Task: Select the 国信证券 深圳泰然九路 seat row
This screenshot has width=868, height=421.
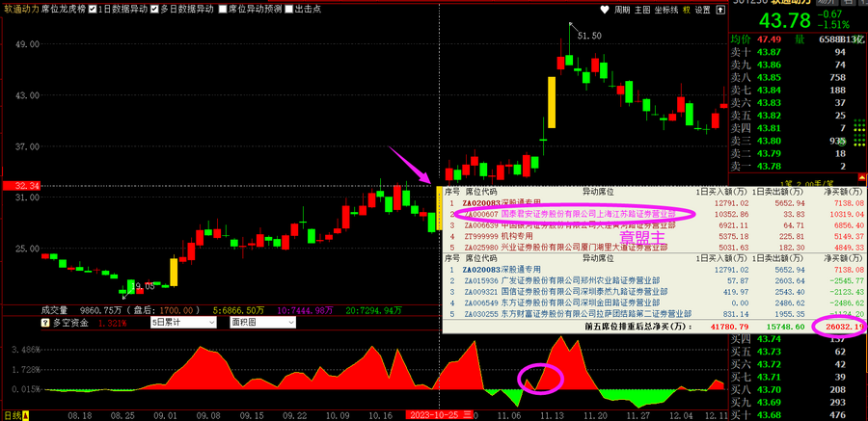Action: pos(653,292)
